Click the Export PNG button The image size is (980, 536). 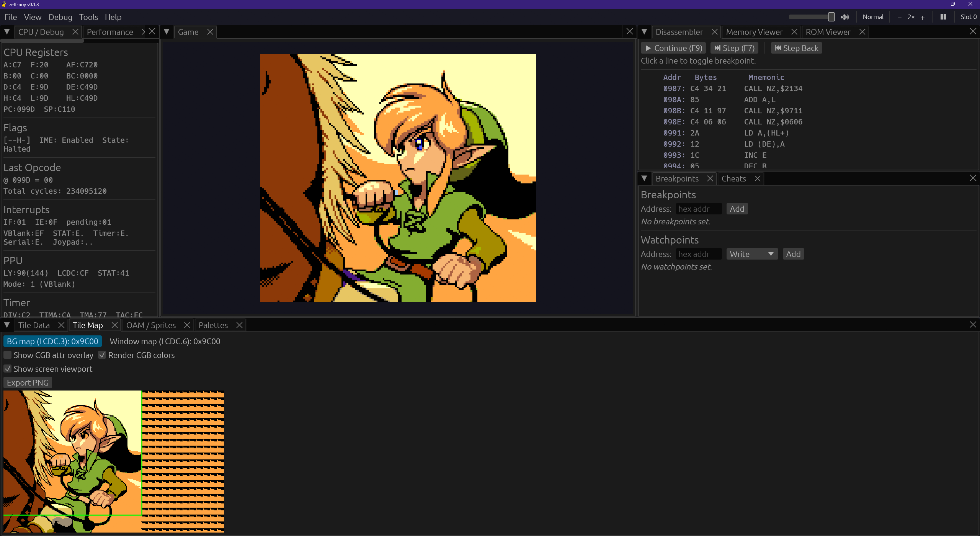(x=28, y=382)
